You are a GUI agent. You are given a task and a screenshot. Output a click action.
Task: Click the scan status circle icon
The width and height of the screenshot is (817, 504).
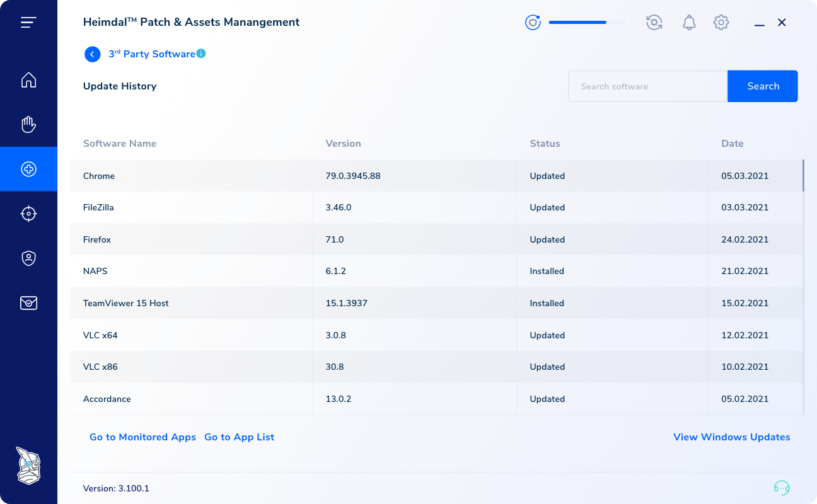click(533, 23)
